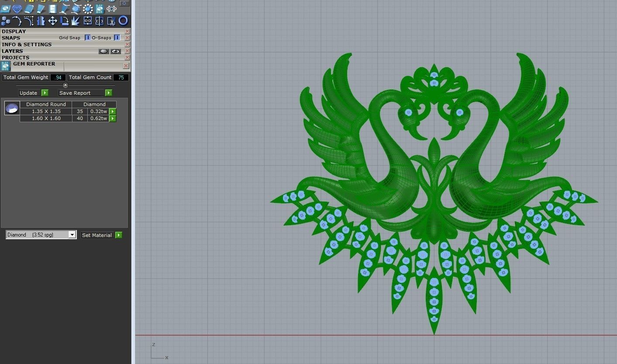Toggle the Grid Snap switch
This screenshot has width=617, height=364.
pos(87,38)
